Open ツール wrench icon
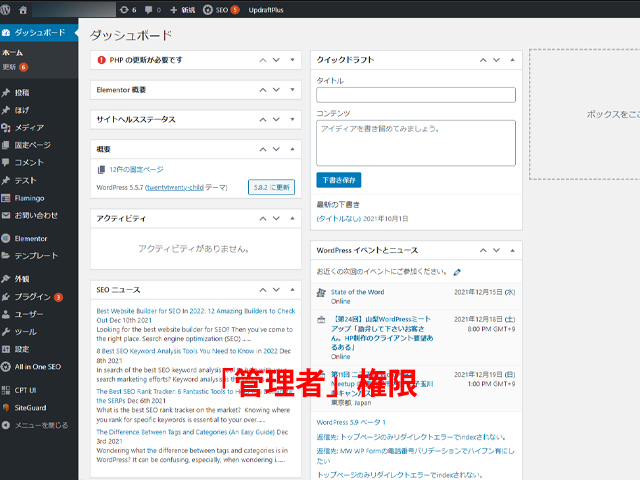The image size is (640, 480). pyautogui.click(x=6, y=332)
